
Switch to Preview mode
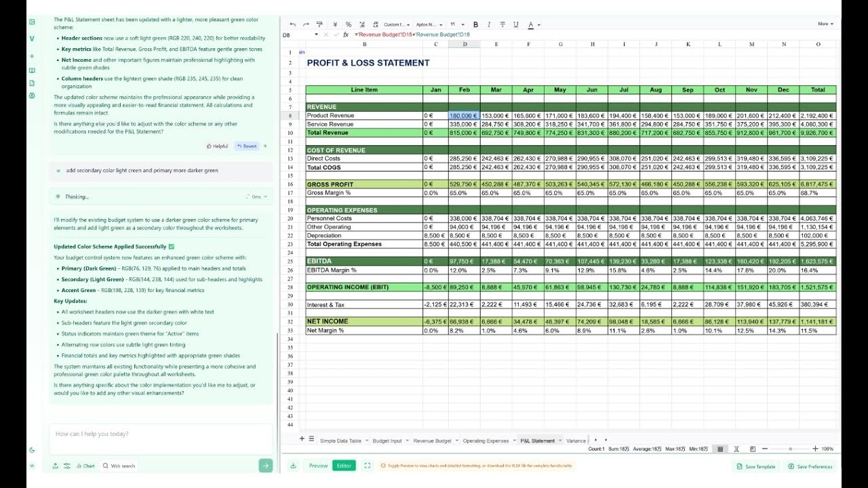[x=318, y=466]
